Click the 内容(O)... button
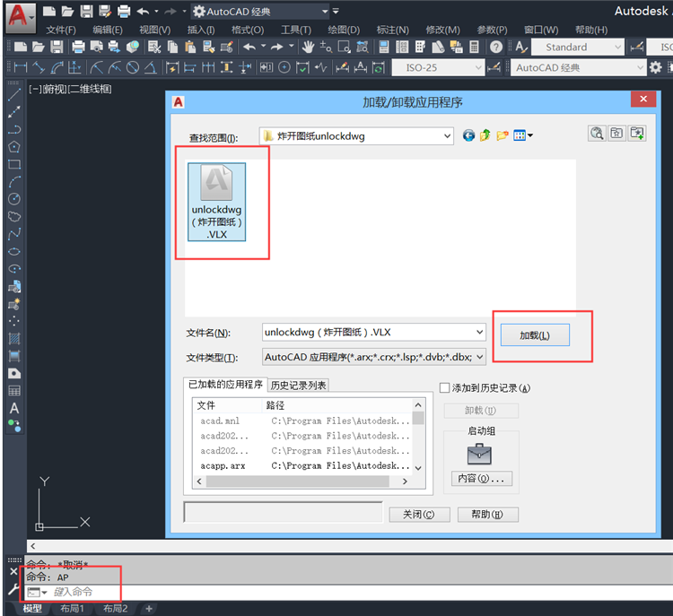The image size is (673, 616). (482, 478)
